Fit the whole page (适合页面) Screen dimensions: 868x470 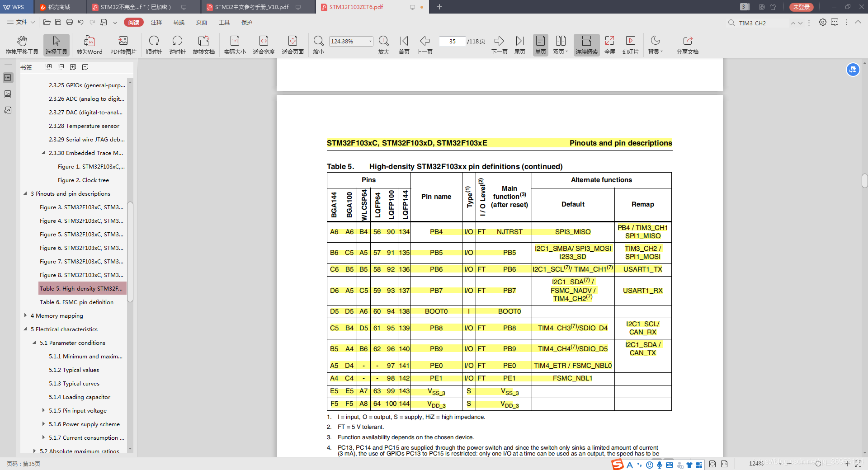click(x=292, y=45)
